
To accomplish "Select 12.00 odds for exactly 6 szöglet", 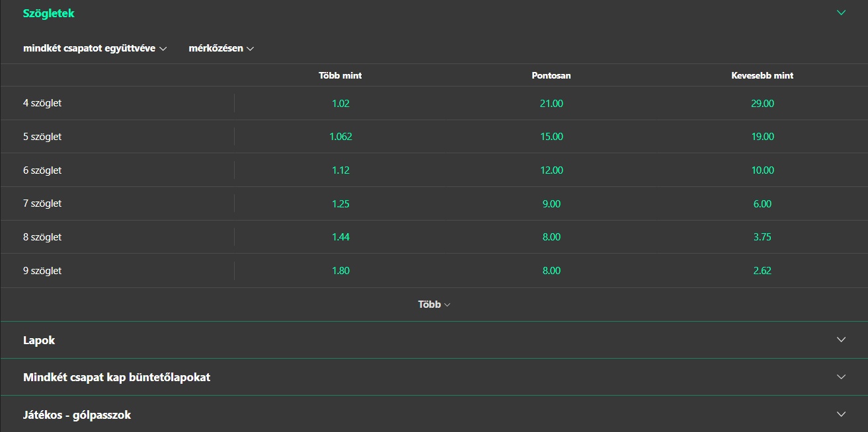I will tap(551, 170).
